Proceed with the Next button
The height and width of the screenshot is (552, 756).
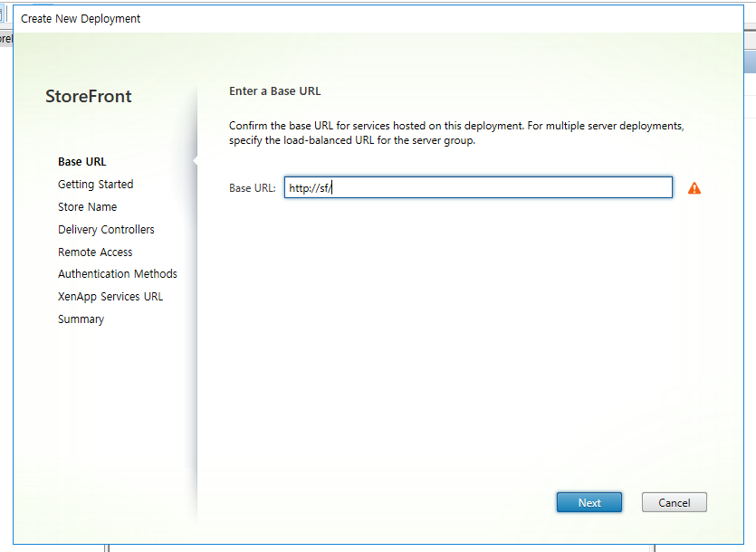(x=589, y=502)
